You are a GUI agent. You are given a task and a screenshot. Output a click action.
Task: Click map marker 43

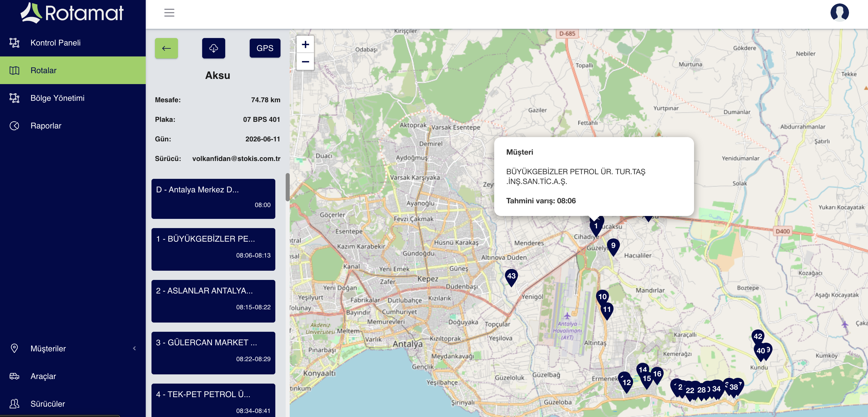(x=511, y=277)
